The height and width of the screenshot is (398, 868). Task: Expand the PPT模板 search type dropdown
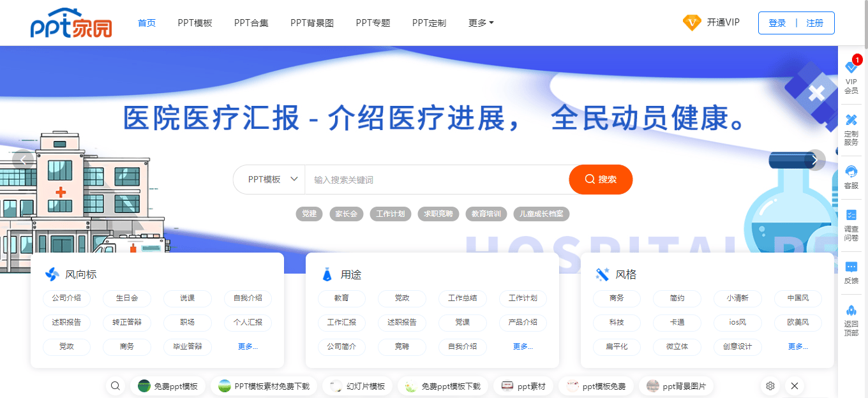point(273,179)
